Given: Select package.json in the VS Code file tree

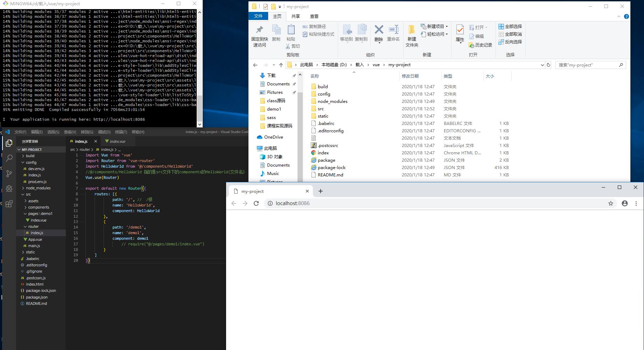Looking at the screenshot, I should 37,297.
